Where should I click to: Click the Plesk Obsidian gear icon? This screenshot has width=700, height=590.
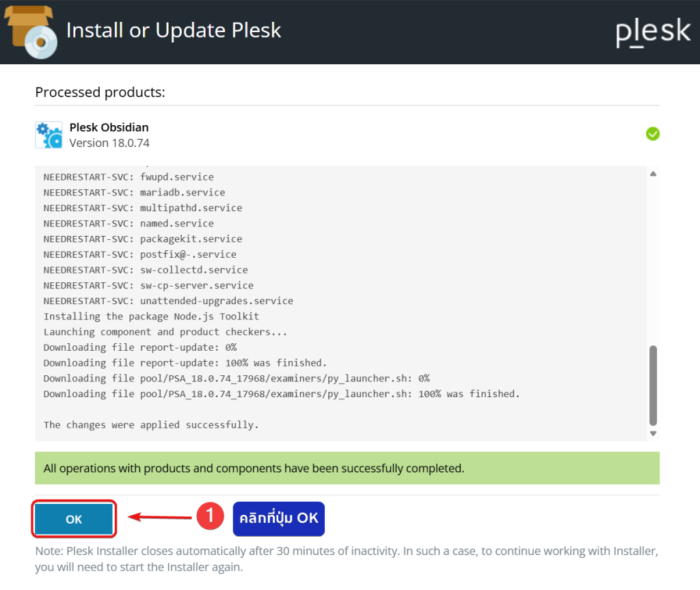49,135
